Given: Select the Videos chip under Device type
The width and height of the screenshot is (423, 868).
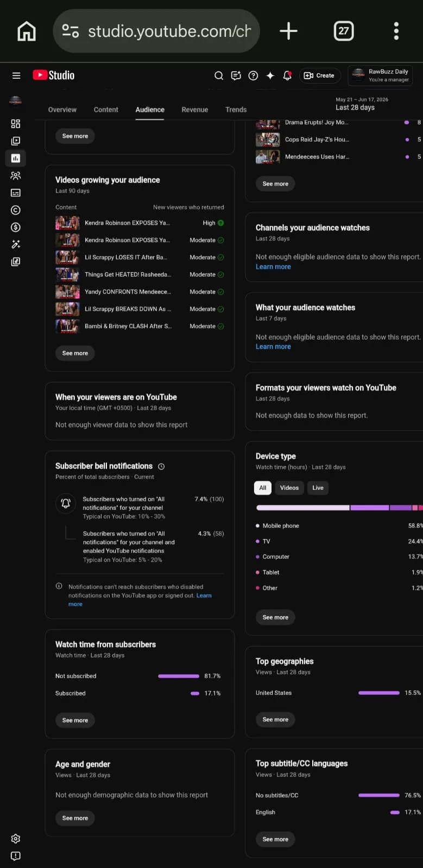Looking at the screenshot, I should [289, 488].
